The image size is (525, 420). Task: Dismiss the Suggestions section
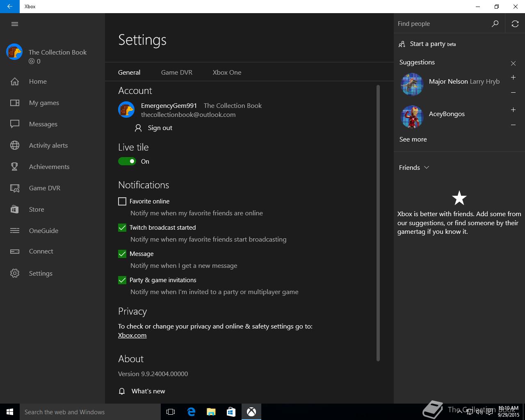513,63
